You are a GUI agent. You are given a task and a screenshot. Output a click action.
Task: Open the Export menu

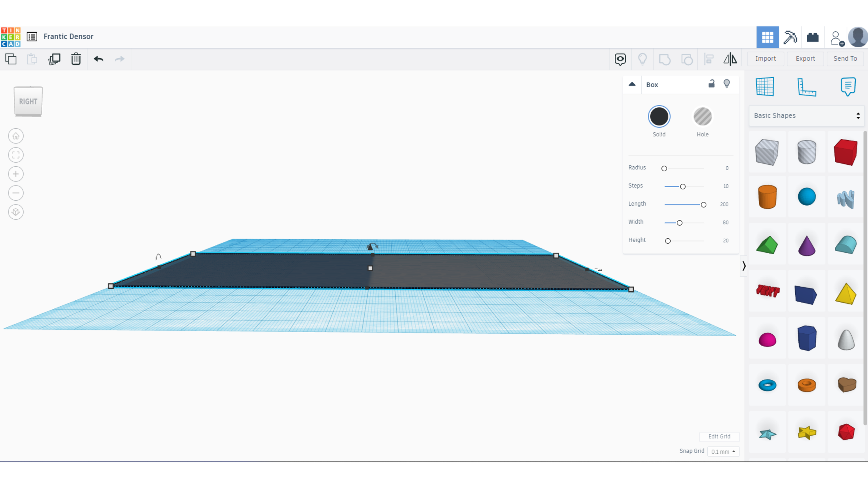pyautogui.click(x=805, y=59)
